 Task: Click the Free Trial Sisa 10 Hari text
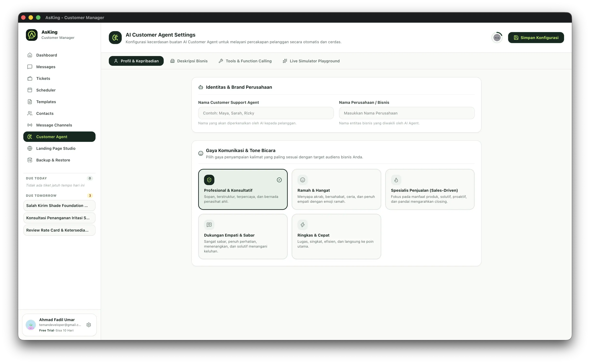point(56,330)
